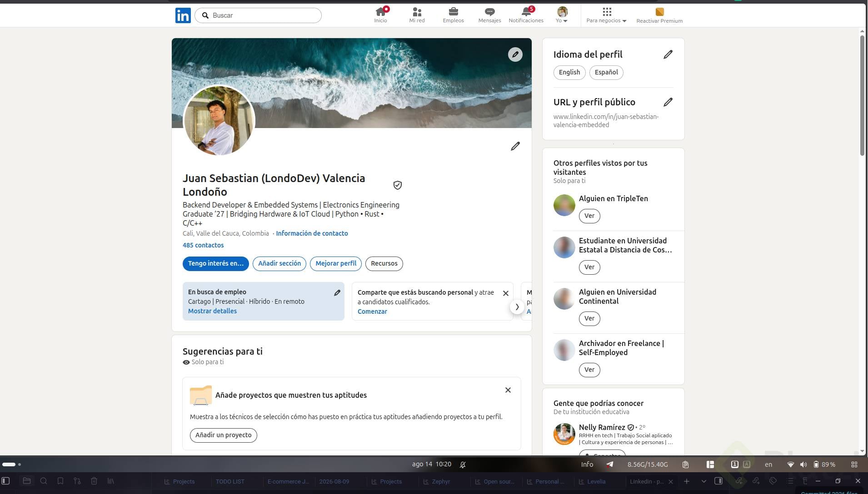Click Ver under Alguien en TripleTen
The width and height of the screenshot is (868, 494).
[589, 216]
